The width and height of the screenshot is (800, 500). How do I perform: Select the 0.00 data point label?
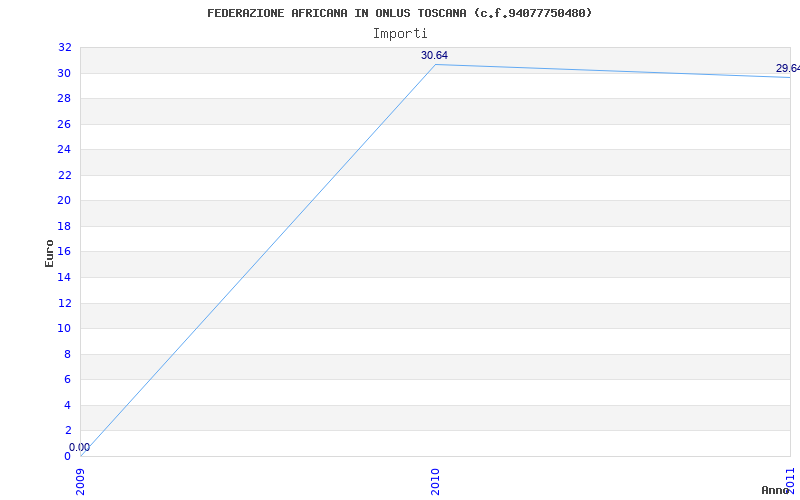[x=80, y=447]
